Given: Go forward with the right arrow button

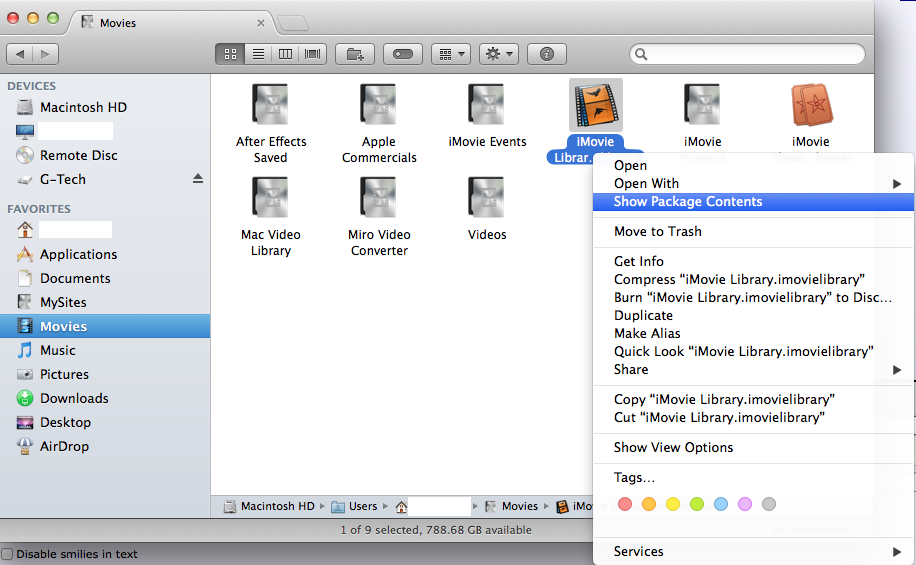Looking at the screenshot, I should coord(46,54).
